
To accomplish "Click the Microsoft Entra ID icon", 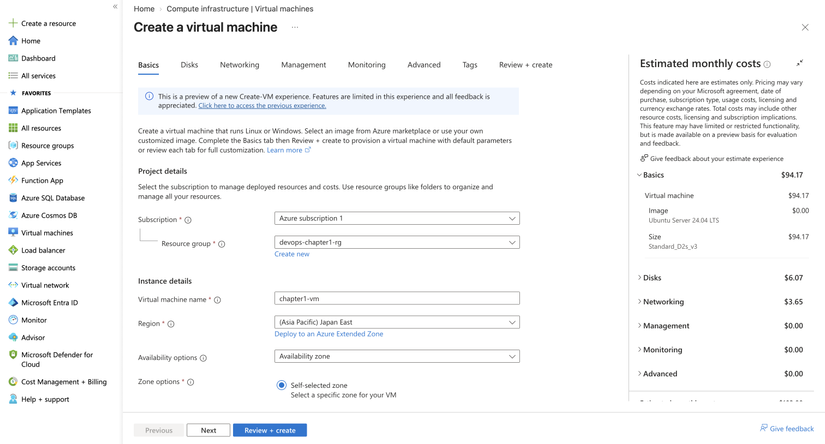I will pos(13,302).
